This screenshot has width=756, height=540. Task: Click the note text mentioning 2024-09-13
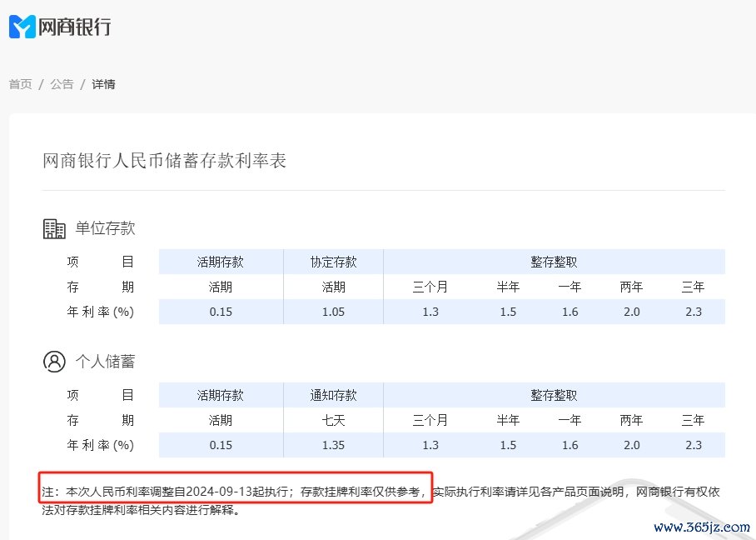[x=235, y=492]
